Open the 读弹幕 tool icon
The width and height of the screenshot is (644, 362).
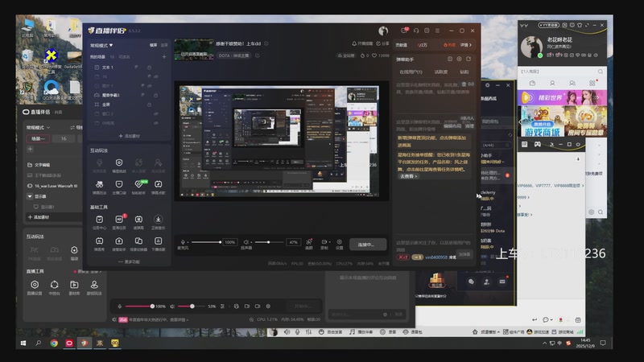coord(138,220)
